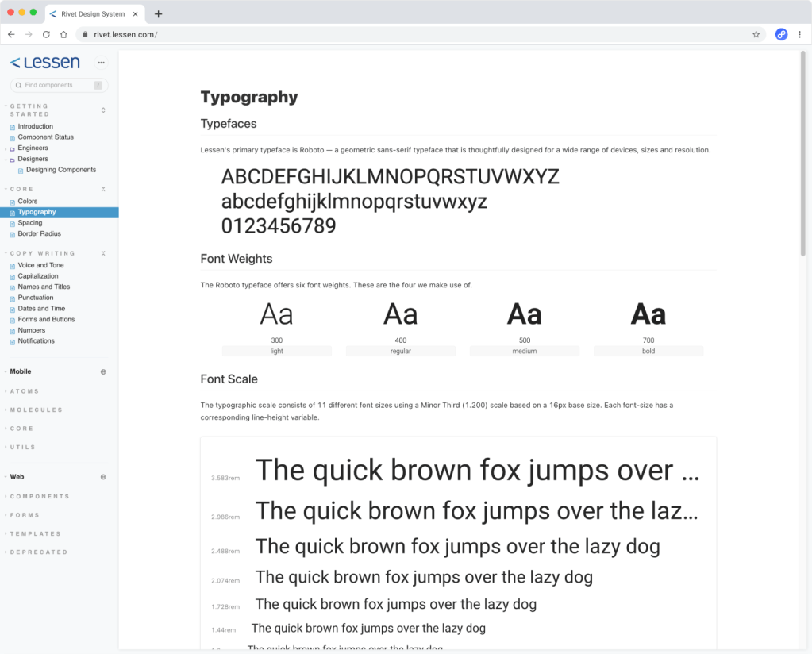Open a new browser tab
Screen dimensions: 812x654
click(x=159, y=13)
